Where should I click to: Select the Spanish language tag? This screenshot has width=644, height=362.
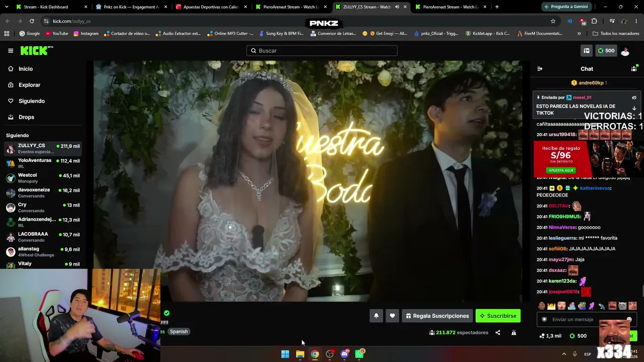(x=179, y=331)
